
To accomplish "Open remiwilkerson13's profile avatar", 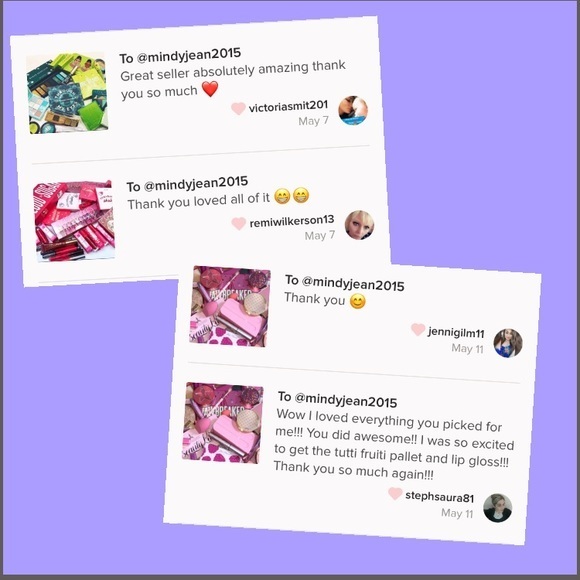I will pos(359,225).
